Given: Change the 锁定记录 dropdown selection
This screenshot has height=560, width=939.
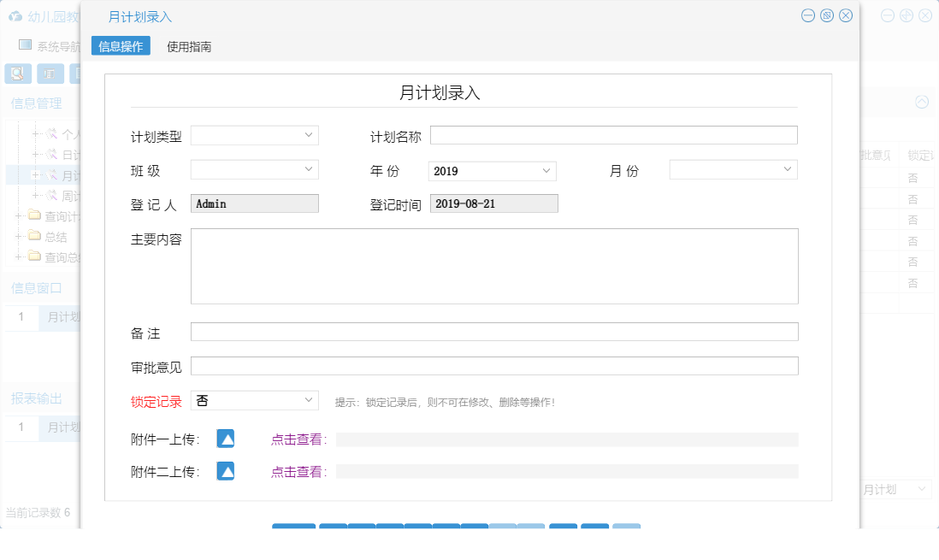Looking at the screenshot, I should point(254,400).
